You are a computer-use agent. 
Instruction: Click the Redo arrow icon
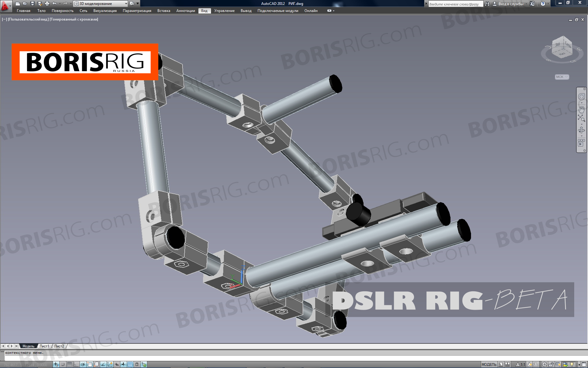(65, 4)
